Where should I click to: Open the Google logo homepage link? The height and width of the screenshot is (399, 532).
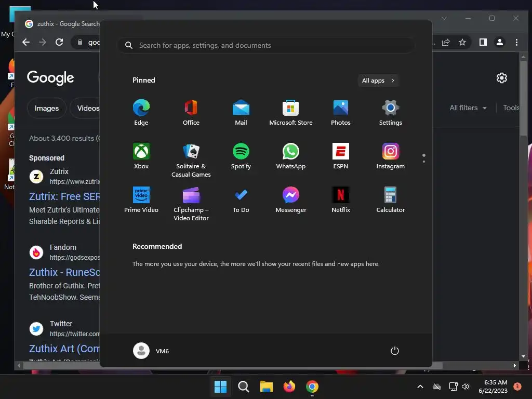[x=50, y=78]
